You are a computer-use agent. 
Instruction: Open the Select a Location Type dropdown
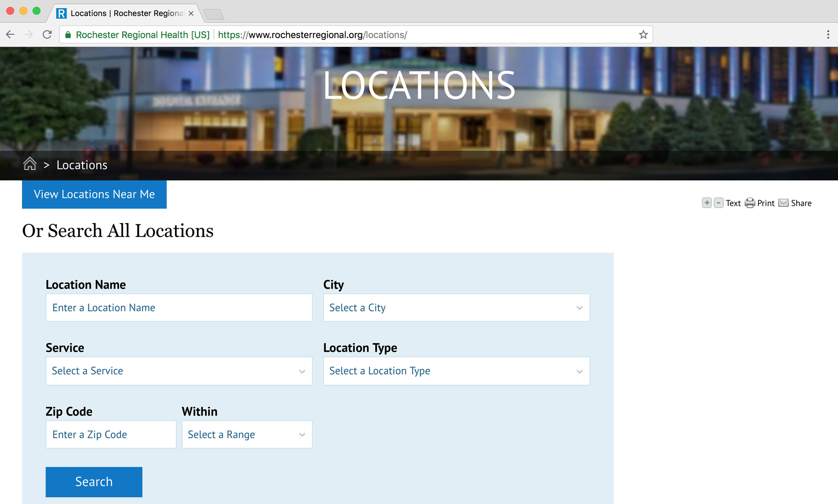click(x=456, y=371)
